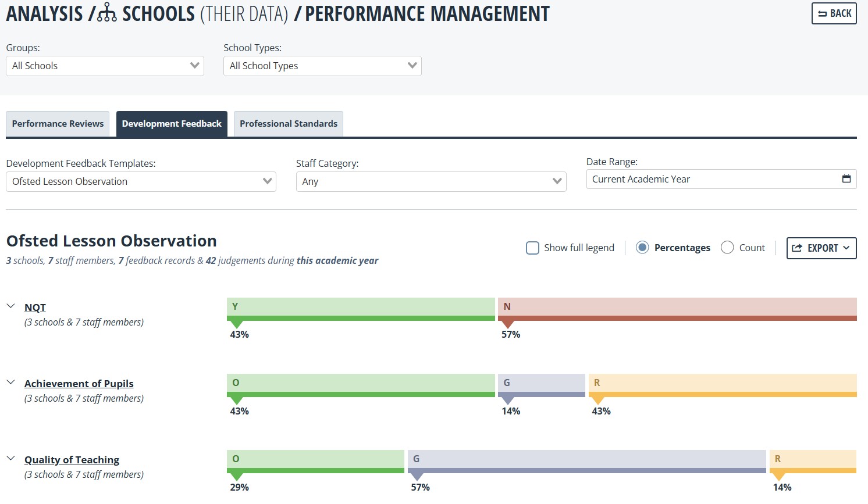
Task: Open the Quality of Teaching link
Action: click(x=72, y=460)
